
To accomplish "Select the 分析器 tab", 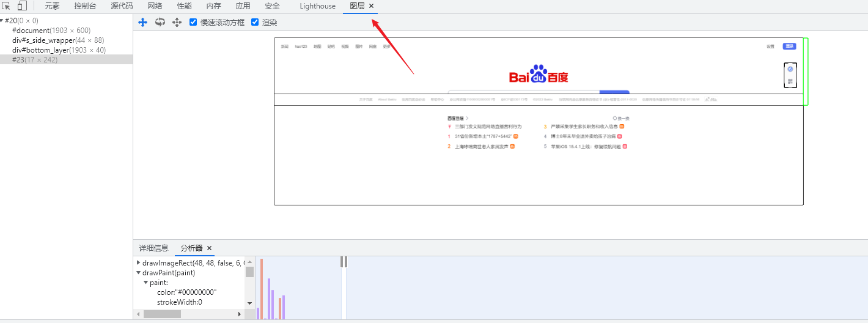I will coord(191,248).
